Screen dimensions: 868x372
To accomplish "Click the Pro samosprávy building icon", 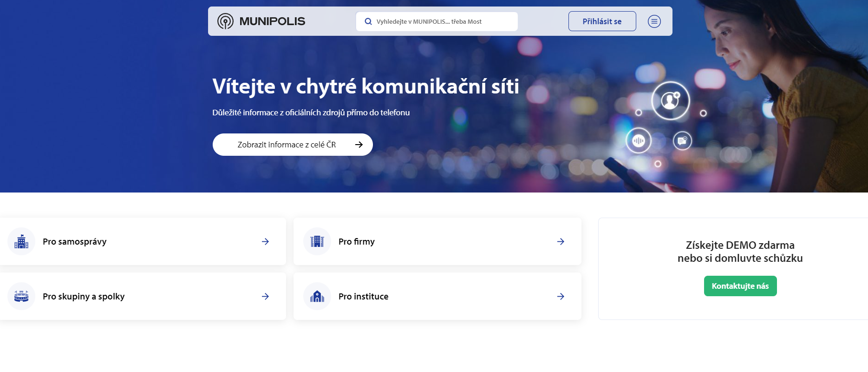I will pos(21,241).
